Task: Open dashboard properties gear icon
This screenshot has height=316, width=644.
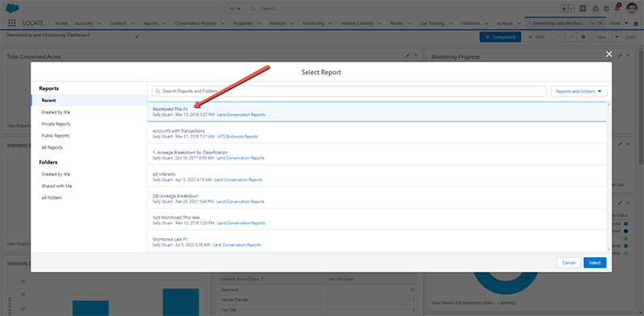Action: pos(583,37)
